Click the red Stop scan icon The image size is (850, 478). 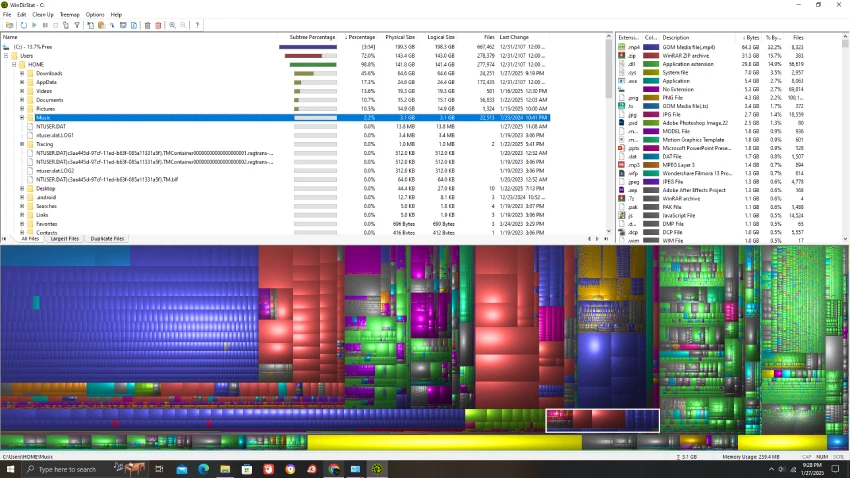click(55, 25)
